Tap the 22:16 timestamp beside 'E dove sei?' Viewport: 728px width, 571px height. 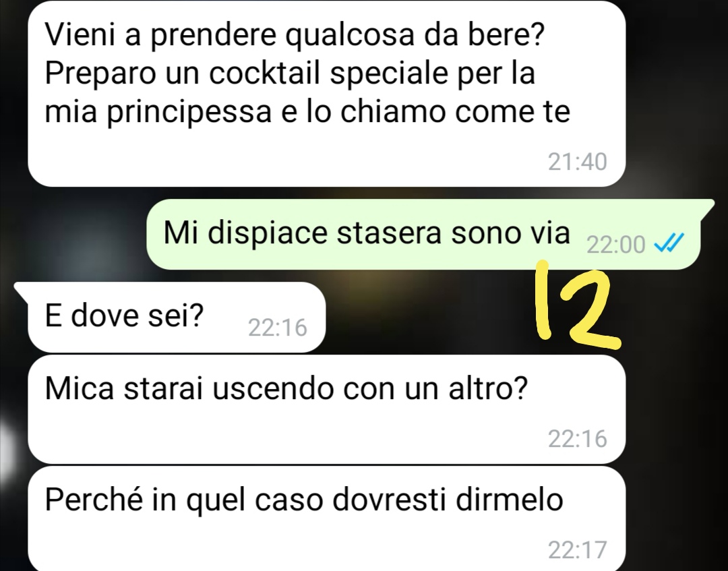click(x=278, y=328)
